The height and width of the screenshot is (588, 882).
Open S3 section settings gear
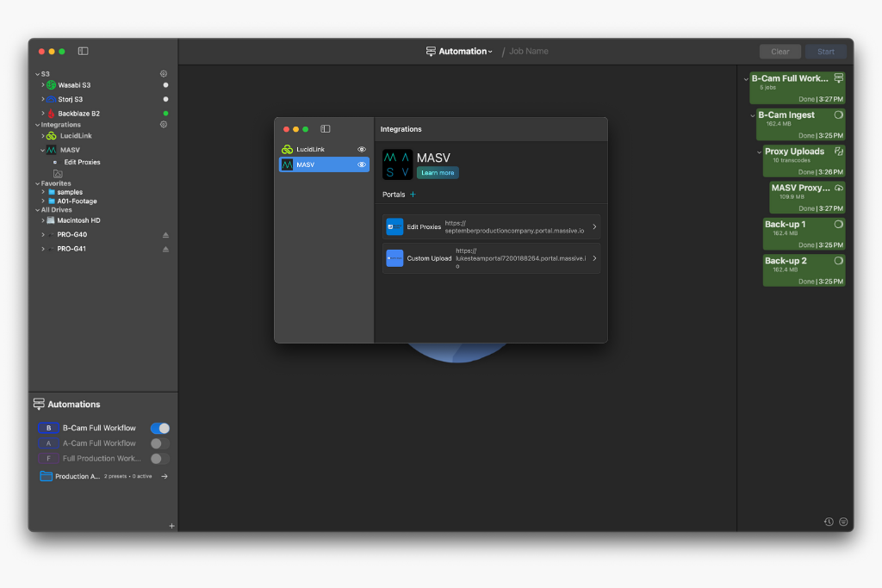tap(164, 74)
